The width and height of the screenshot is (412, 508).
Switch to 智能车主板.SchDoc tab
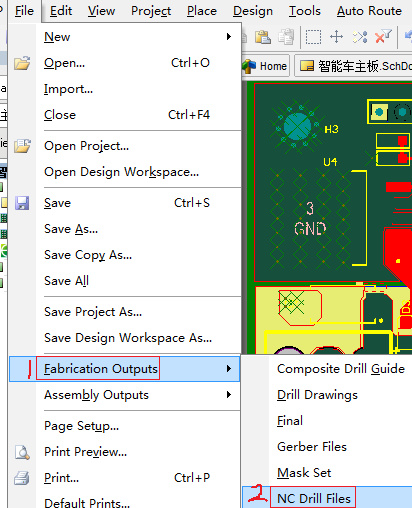click(353, 66)
